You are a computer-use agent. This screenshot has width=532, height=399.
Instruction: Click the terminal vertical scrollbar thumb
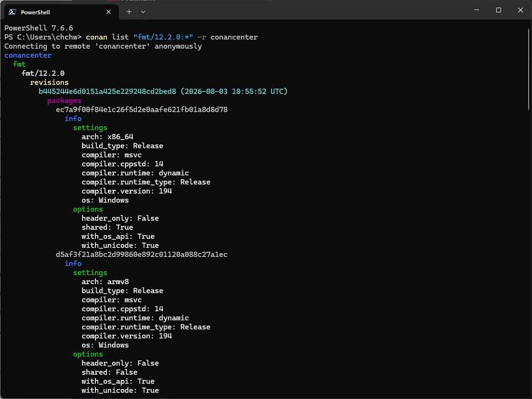(529, 70)
